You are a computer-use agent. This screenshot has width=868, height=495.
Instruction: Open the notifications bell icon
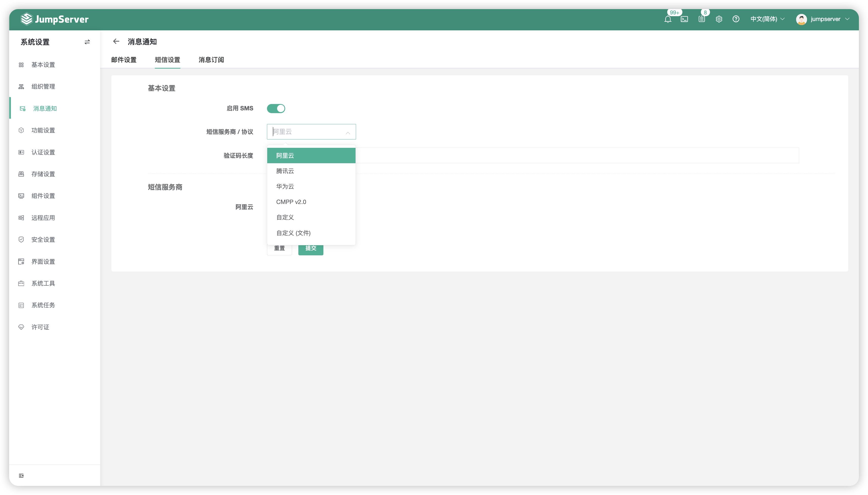point(668,19)
